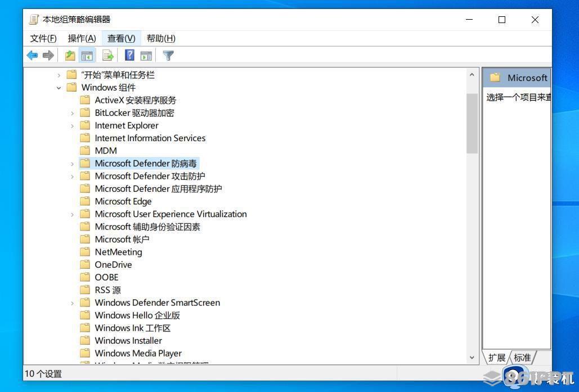579x392 pixels.
Task: Click title bar app icon of 本地组策略编辑器
Action: point(34,20)
